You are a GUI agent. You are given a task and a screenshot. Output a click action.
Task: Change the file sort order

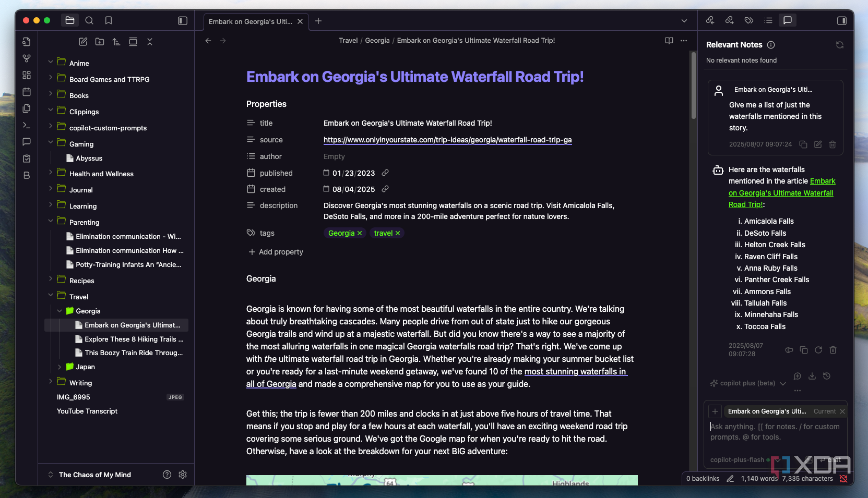pyautogui.click(x=116, y=42)
